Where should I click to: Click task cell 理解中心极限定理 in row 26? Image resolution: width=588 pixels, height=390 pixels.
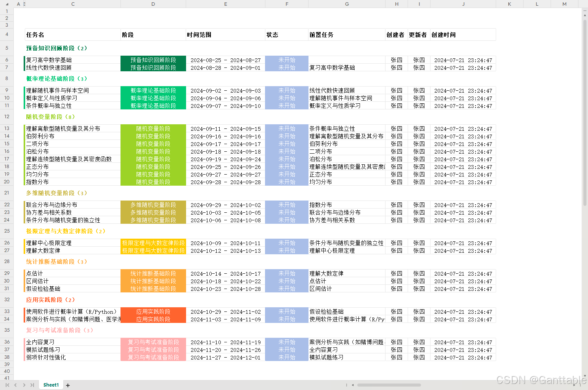73,243
